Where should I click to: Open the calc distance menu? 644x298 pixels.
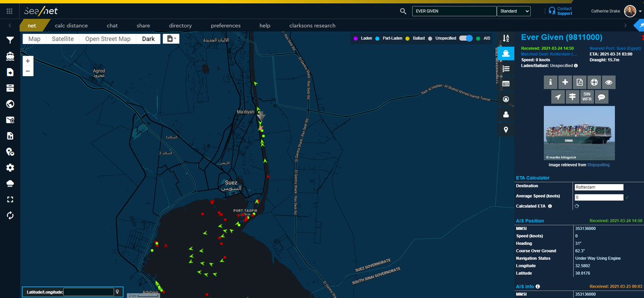(71, 25)
